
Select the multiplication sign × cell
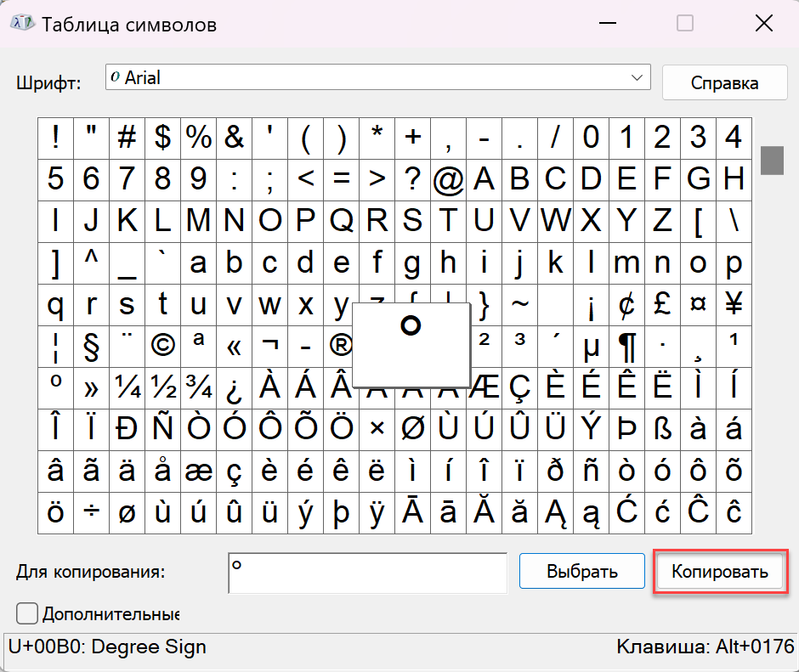coord(377,429)
